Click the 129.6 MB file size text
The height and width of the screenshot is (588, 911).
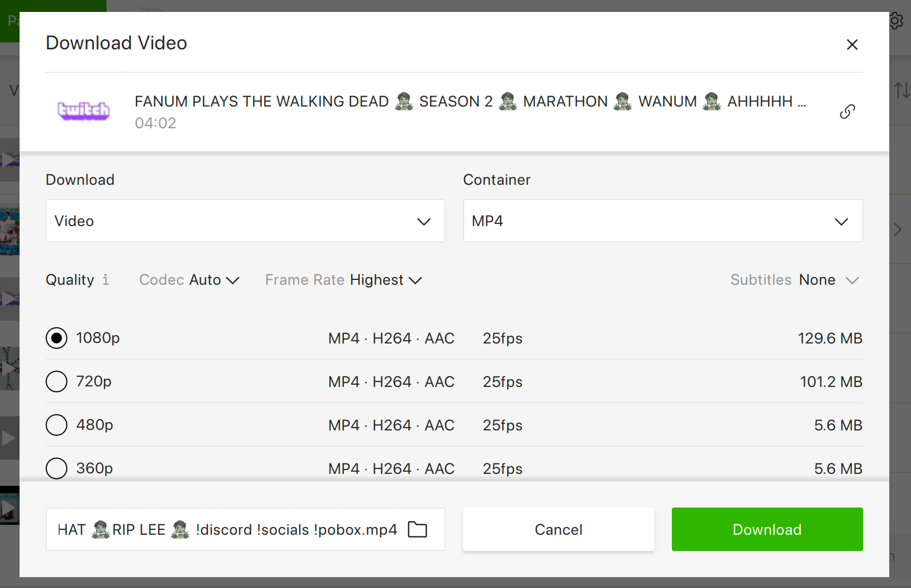click(830, 338)
